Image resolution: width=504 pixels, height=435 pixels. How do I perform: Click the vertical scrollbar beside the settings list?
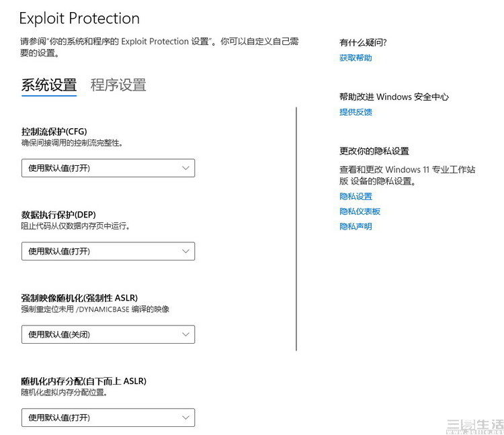pyautogui.click(x=296, y=228)
